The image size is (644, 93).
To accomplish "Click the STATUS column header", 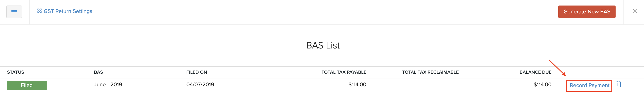I will point(16,72).
